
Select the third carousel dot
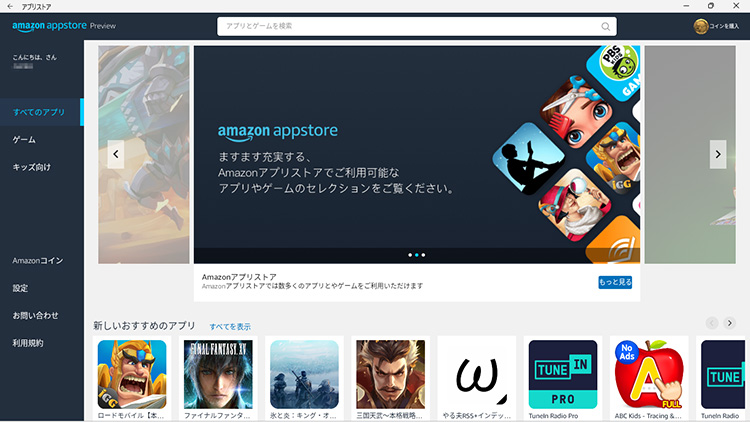pos(423,255)
